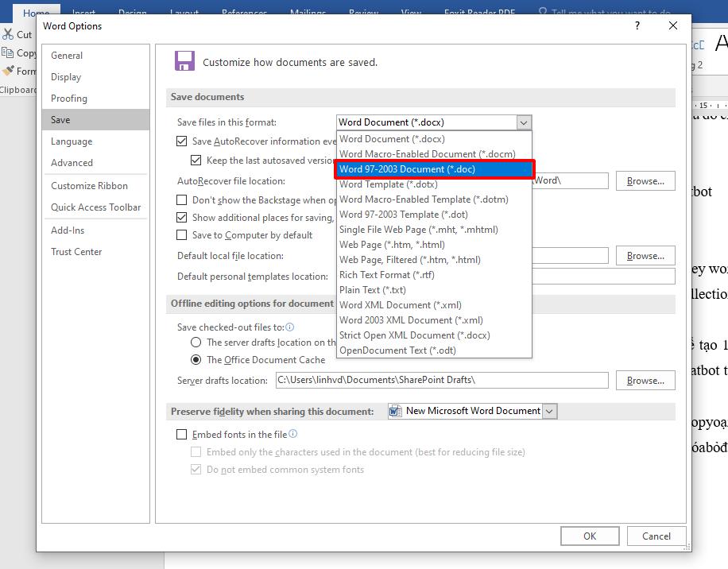
Task: Collapse the Save files format dropdown arrow
Action: pyautogui.click(x=523, y=122)
